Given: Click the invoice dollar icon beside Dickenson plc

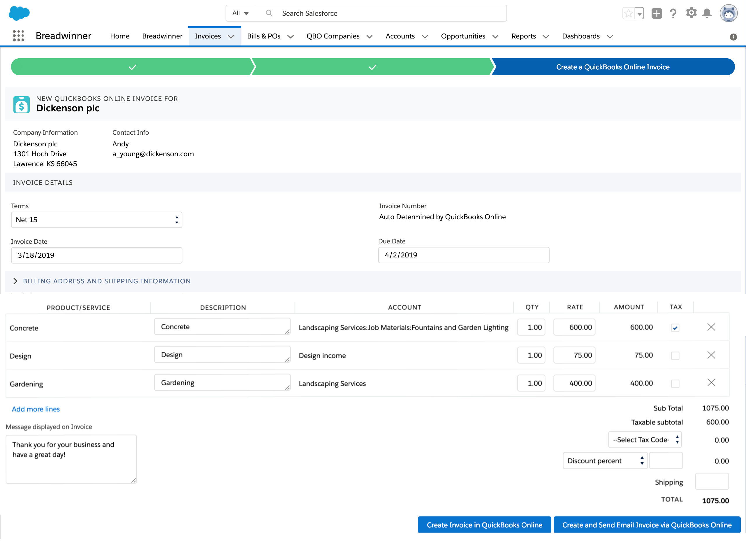Looking at the screenshot, I should (x=22, y=105).
